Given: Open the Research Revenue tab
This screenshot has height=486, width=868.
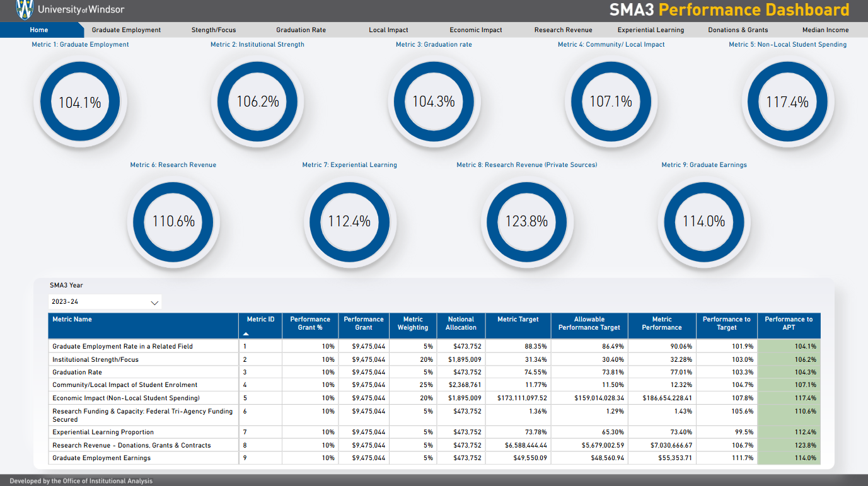Looking at the screenshot, I should click(563, 29).
